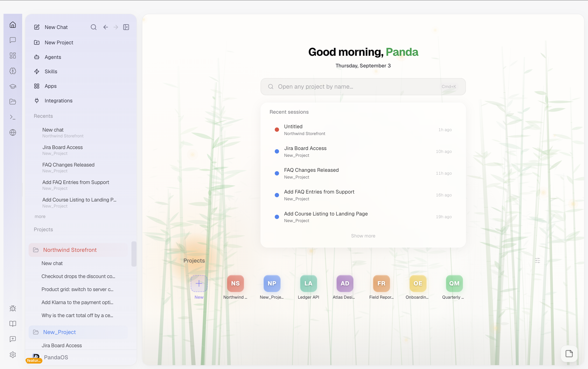Open the LA Ledger API project tile
Screen dimensions: 588x369
click(x=308, y=284)
